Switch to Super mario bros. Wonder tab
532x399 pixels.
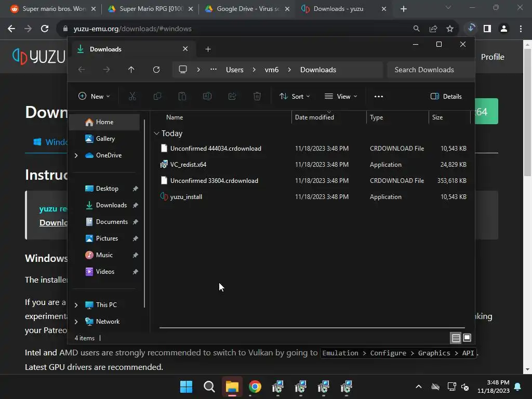tap(52, 9)
